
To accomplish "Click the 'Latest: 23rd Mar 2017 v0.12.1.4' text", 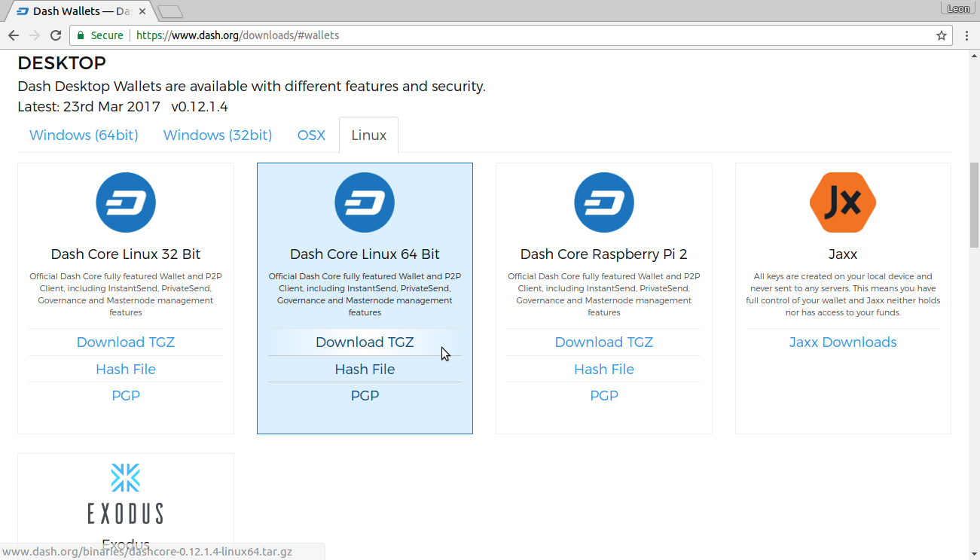I will pyautogui.click(x=123, y=107).
